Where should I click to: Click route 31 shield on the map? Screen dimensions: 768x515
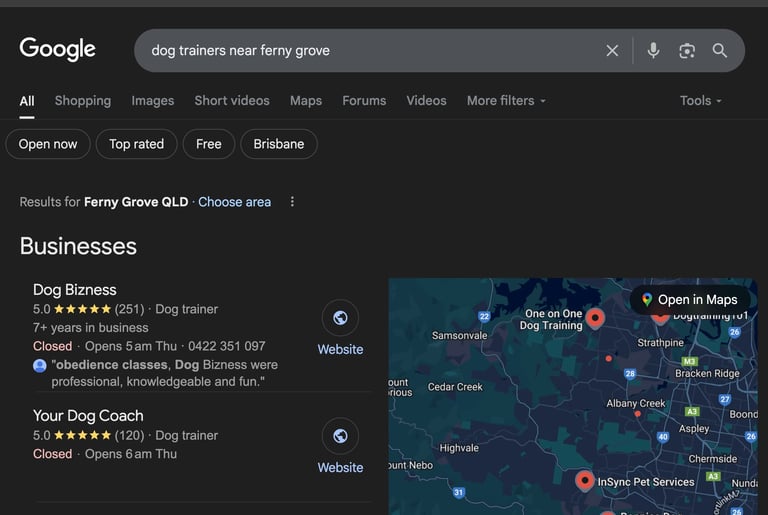(458, 492)
